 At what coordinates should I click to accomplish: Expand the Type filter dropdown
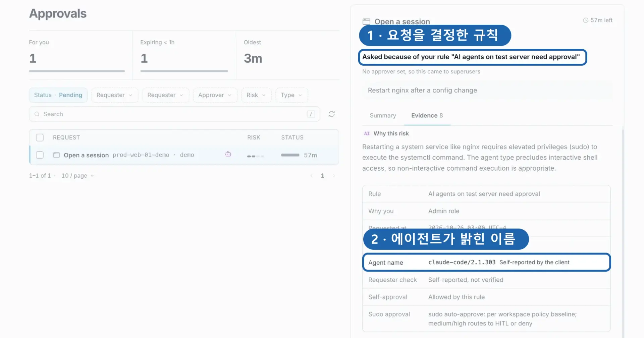click(291, 95)
